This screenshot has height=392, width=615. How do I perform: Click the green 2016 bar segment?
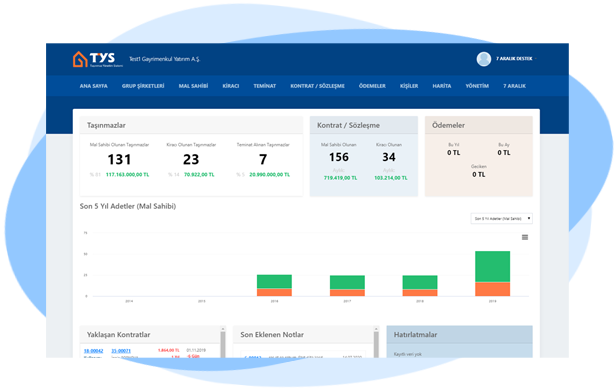coord(274,281)
